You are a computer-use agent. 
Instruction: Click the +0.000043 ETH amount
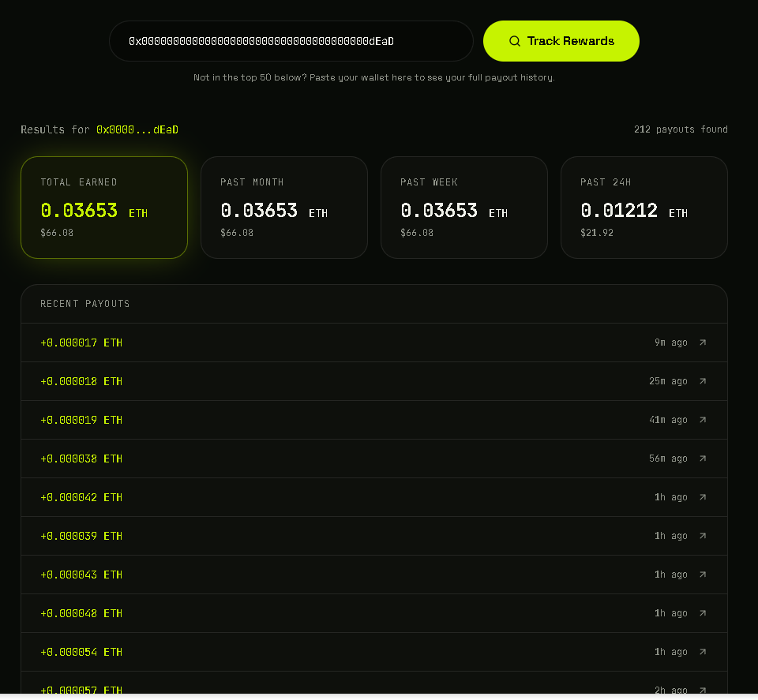pyautogui.click(x=81, y=575)
